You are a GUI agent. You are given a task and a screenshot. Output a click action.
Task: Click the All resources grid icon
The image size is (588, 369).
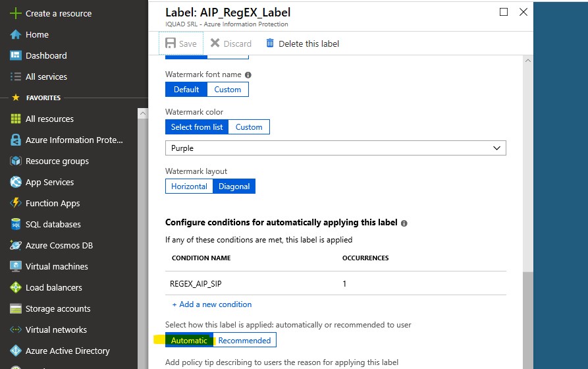click(15, 119)
